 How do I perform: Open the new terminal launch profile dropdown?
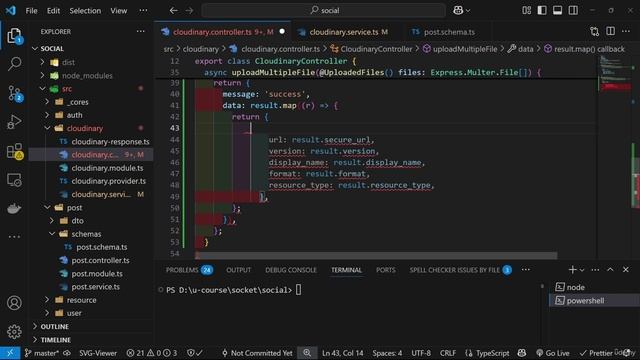tap(582, 270)
